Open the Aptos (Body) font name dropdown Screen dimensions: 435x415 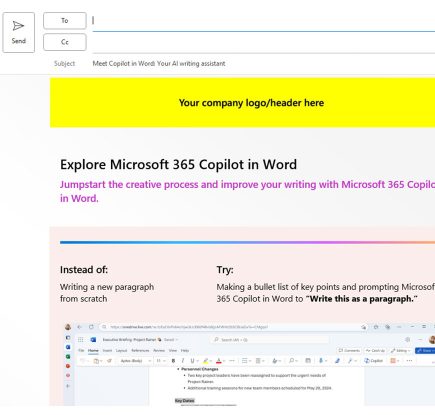click(135, 361)
